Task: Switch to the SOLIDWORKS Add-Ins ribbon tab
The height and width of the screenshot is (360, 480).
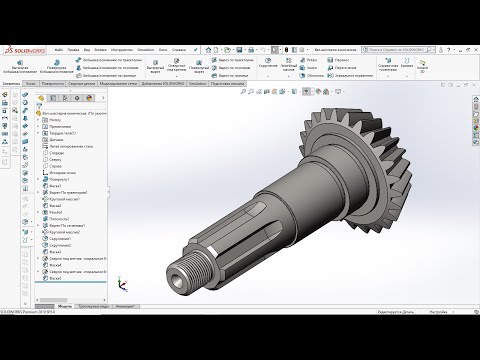Action: click(x=163, y=83)
